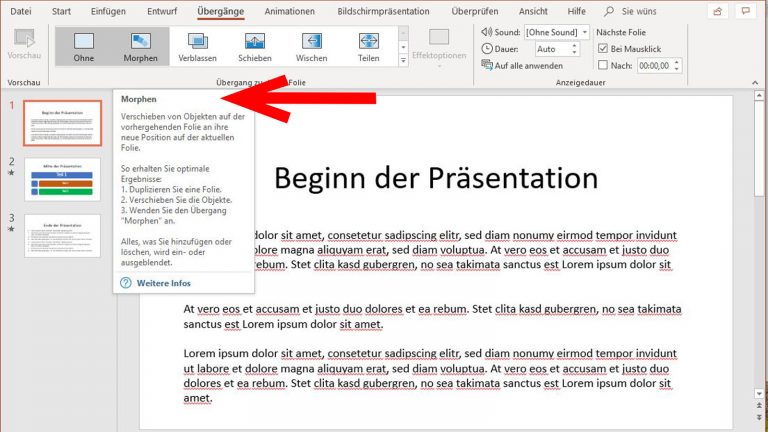Click the Dauer duration field

pos(556,48)
